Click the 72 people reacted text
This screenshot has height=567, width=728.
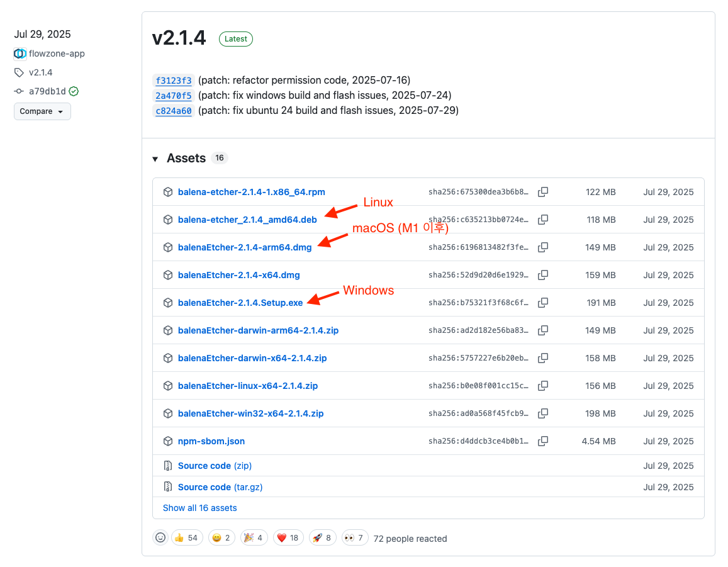tap(410, 539)
